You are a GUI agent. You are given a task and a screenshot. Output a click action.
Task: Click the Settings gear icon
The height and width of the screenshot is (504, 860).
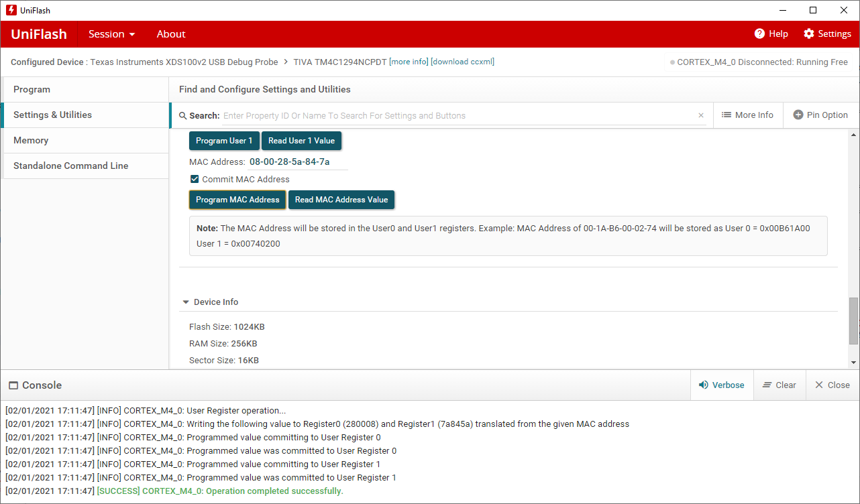pyautogui.click(x=808, y=34)
